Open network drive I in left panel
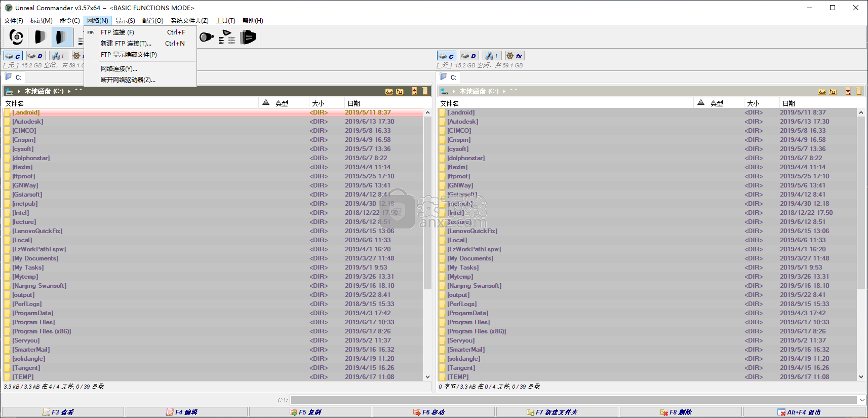The image size is (868, 418). coord(58,56)
